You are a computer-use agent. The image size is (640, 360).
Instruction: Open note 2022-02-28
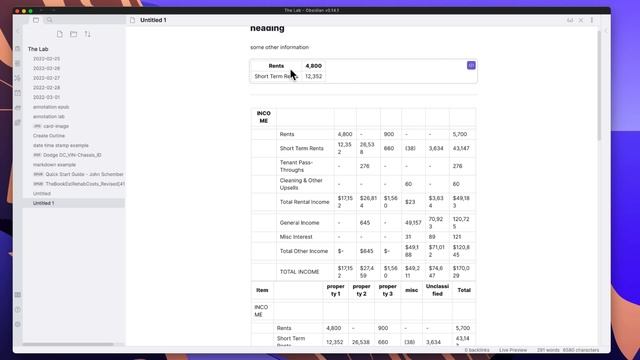pyautogui.click(x=47, y=88)
